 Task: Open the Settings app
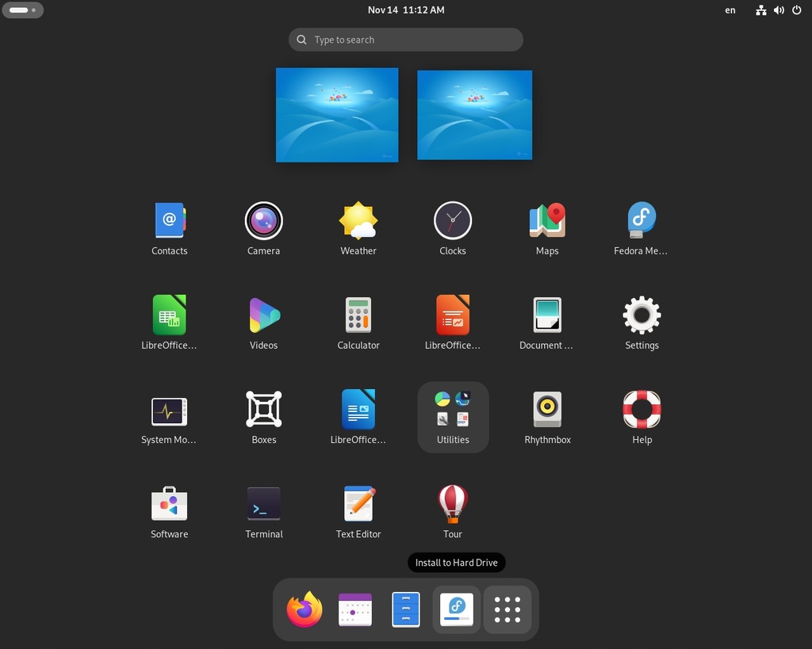pos(642,315)
